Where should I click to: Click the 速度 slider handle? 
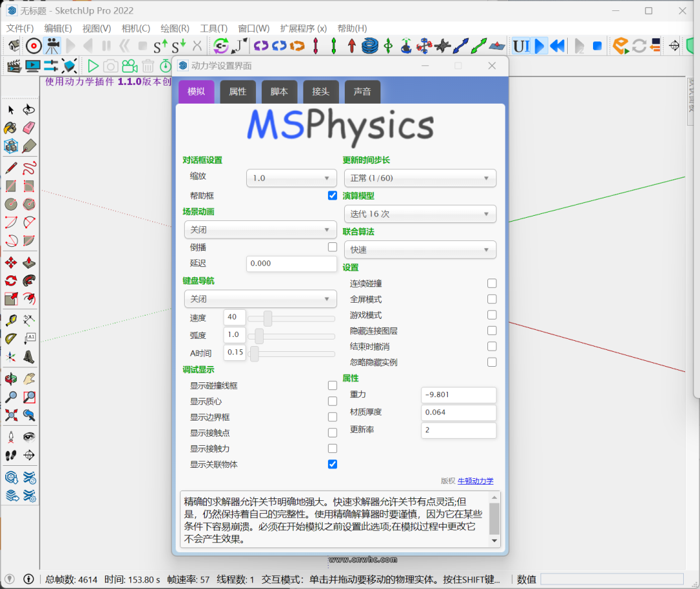pos(268,319)
